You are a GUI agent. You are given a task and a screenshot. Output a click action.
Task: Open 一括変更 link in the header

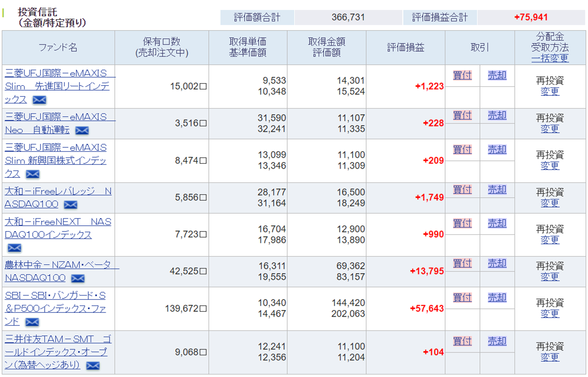[x=550, y=58]
